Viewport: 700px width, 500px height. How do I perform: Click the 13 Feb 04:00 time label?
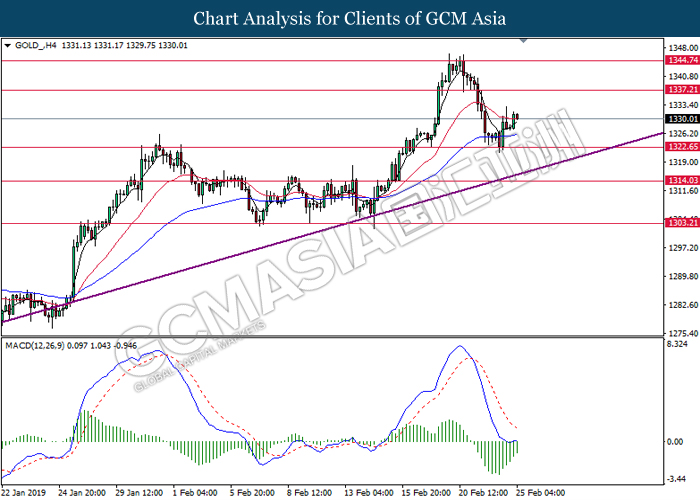tap(369, 493)
